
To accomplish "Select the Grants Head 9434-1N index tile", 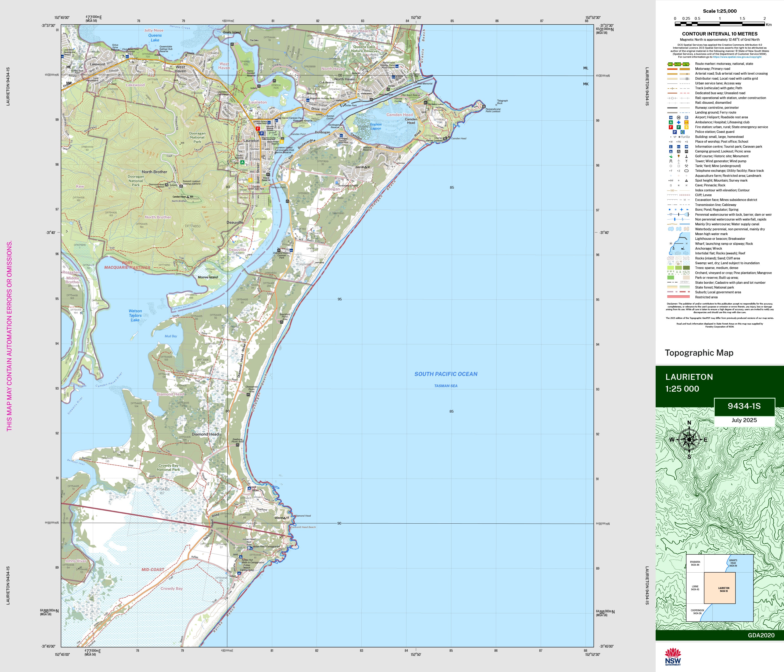I will click(733, 563).
